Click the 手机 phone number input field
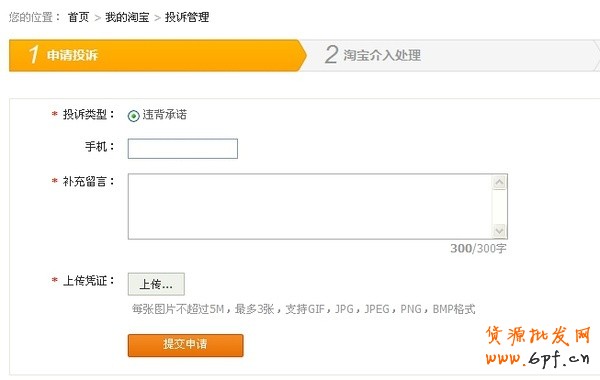This screenshot has width=600, height=380. click(x=183, y=148)
